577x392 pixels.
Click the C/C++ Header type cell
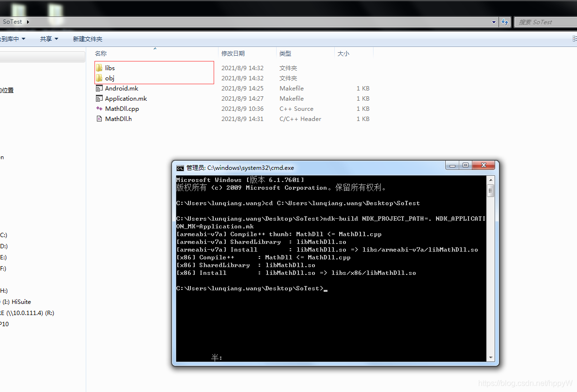pyautogui.click(x=300, y=119)
